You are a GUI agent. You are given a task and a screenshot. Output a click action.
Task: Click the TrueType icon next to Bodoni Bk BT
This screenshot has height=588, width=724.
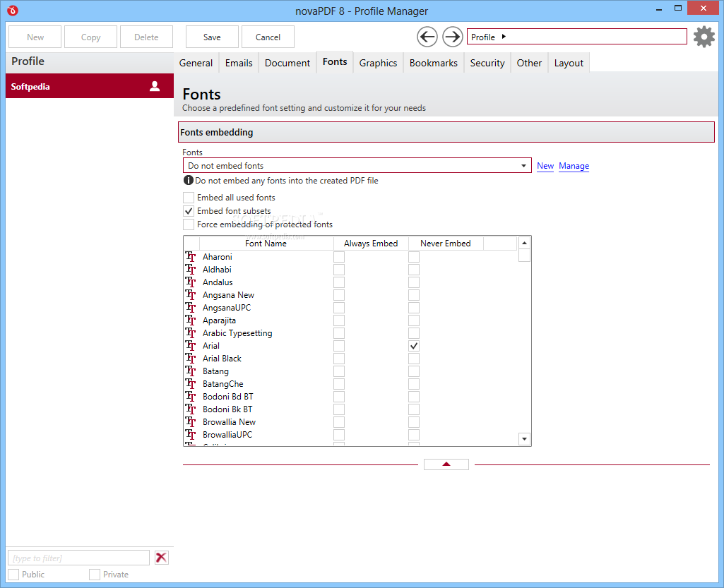click(191, 409)
